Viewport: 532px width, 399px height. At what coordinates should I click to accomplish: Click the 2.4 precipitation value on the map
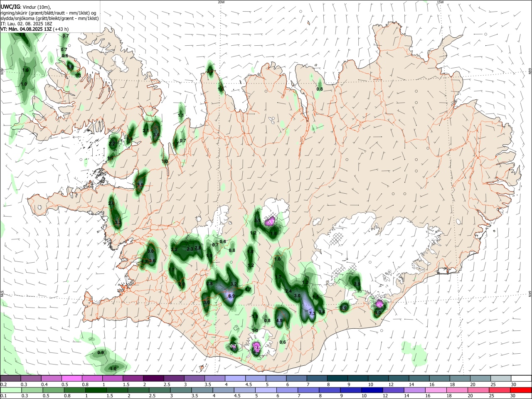tap(288, 291)
